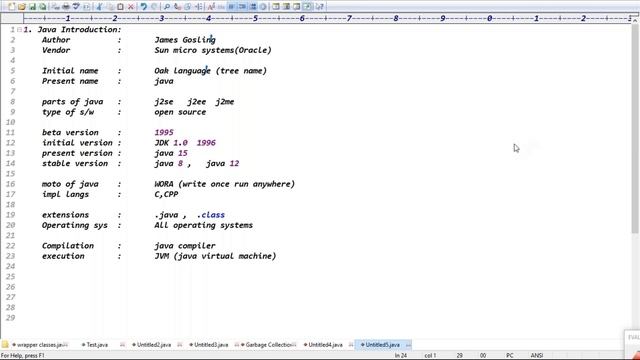Open Go to Line from toolbar

coord(198,7)
